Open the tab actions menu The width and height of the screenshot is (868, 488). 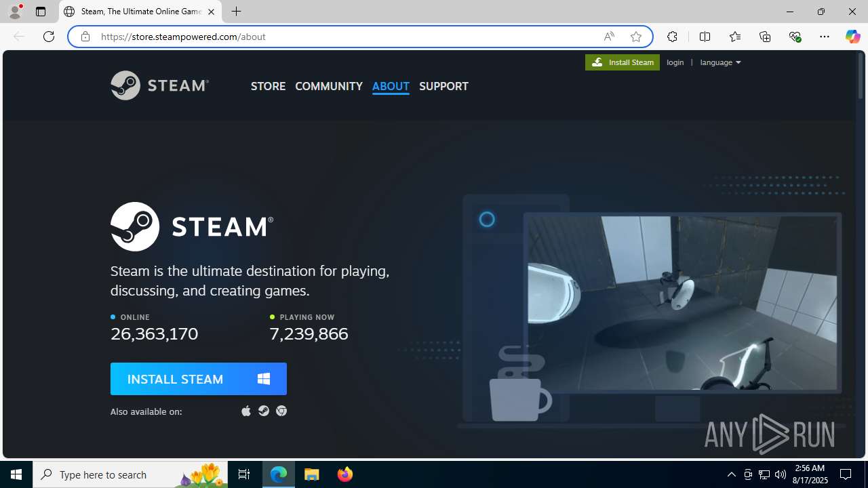pyautogui.click(x=41, y=12)
